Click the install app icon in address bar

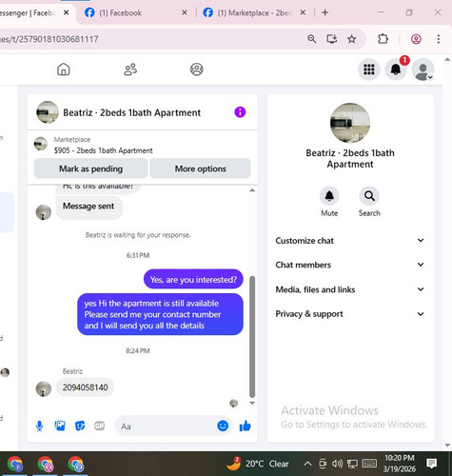coord(332,39)
